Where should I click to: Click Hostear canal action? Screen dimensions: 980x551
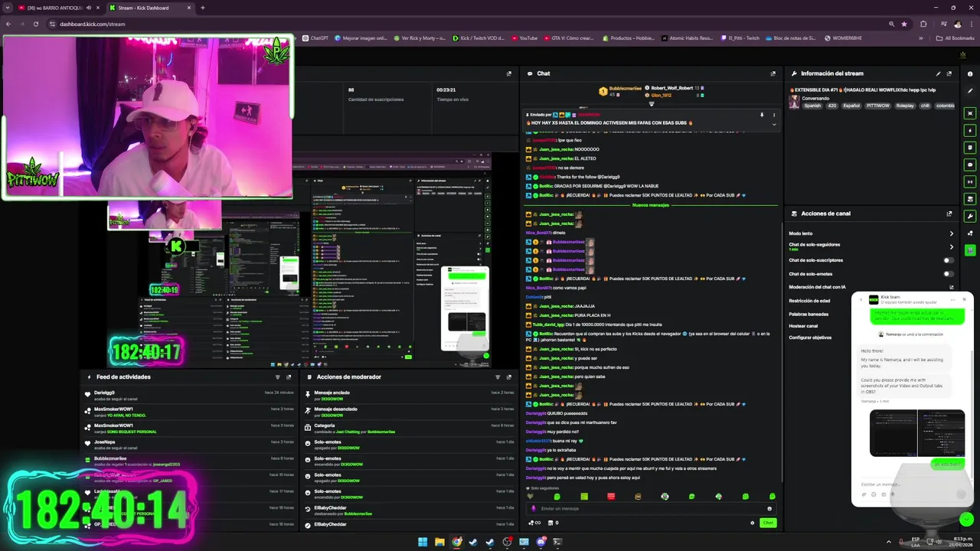[803, 326]
